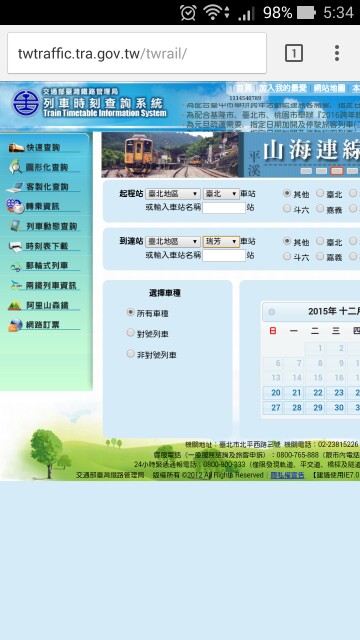This screenshot has width=360, height=640.
Task: Pick December 22 in the calendar
Action: (x=315, y=393)
